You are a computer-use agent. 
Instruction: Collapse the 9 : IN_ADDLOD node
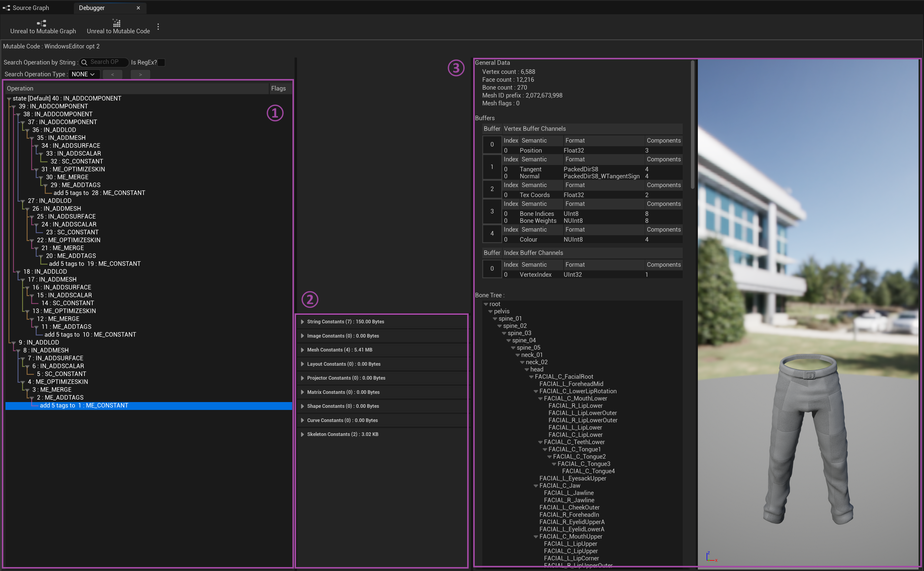[x=14, y=342]
